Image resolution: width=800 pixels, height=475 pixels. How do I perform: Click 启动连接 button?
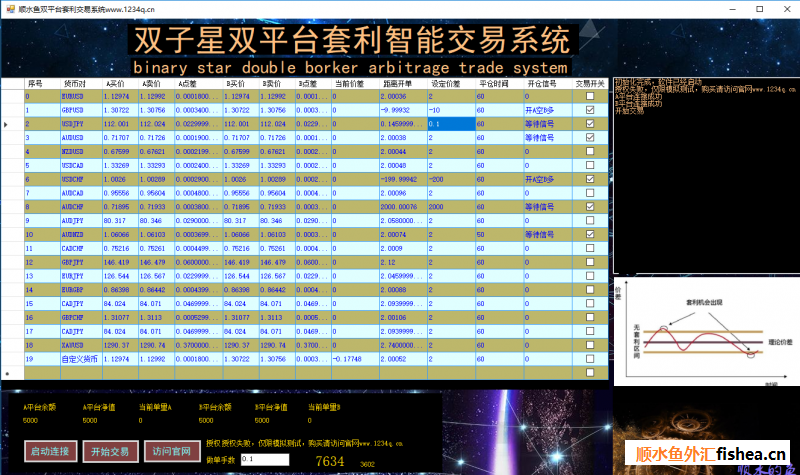(51, 451)
